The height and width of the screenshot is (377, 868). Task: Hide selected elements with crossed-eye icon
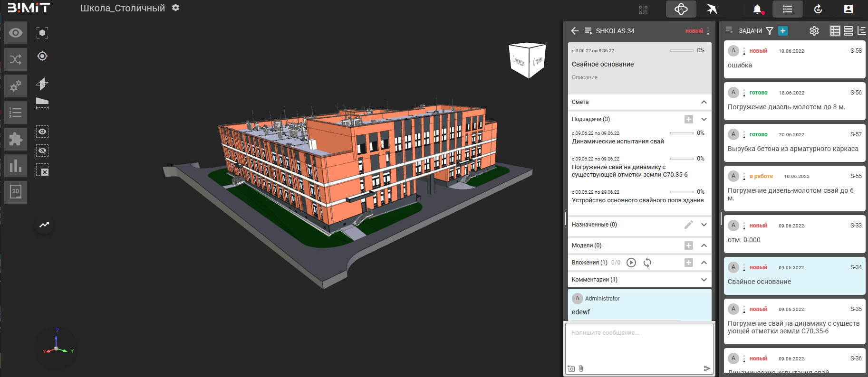42,151
